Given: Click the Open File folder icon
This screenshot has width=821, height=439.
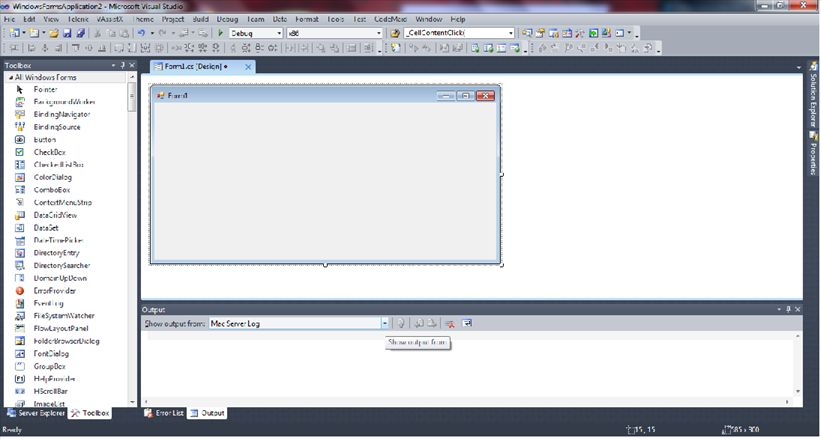Looking at the screenshot, I should point(54,33).
